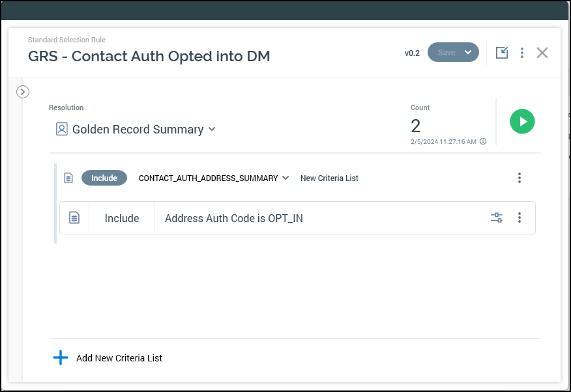
Task: Expand the collapsed left side panel
Action: pos(23,92)
